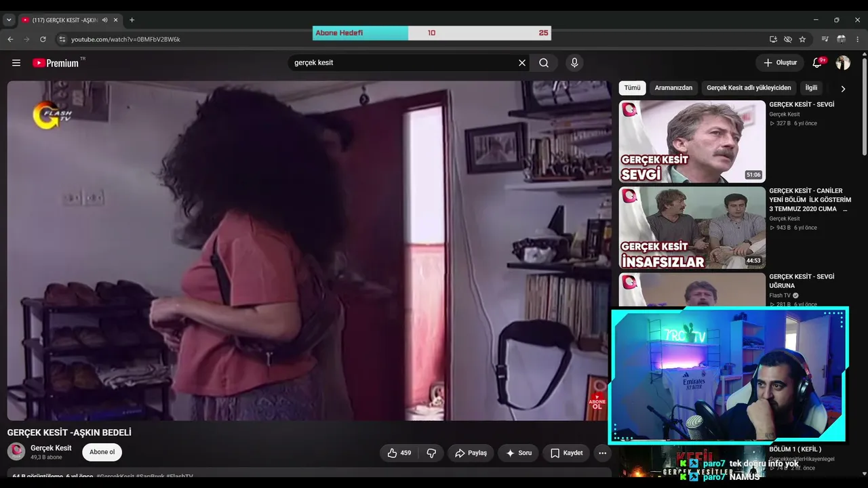Viewport: 868px width, 488px height.
Task: Open the Oluştur create menu
Action: point(780,63)
